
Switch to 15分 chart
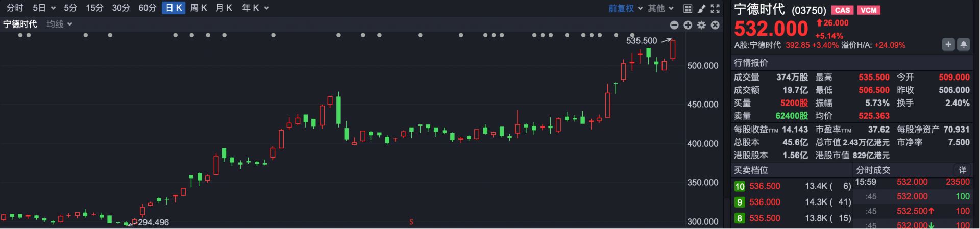click(94, 8)
